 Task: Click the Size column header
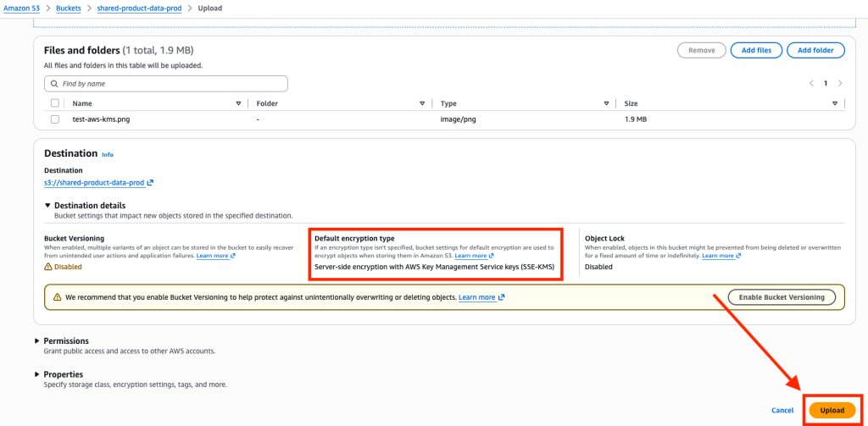[x=632, y=103]
